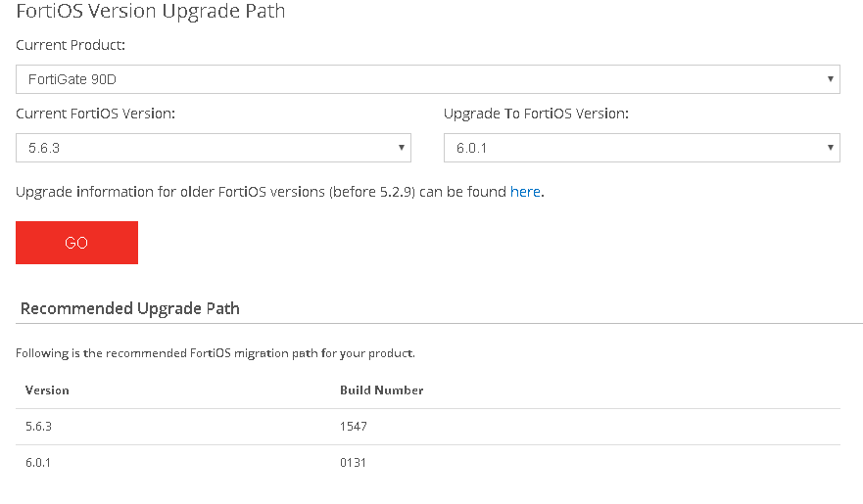
Task: Click the older FortiOS versions upgrade information text
Action: tap(261, 192)
